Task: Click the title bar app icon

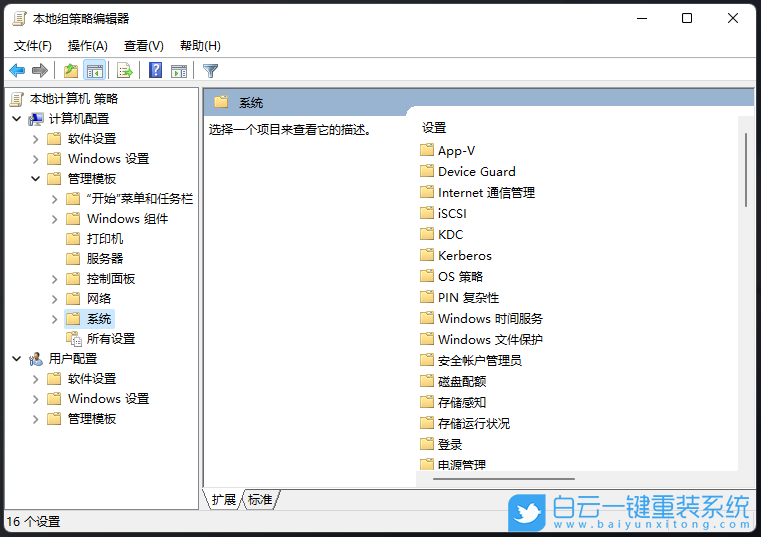Action: pos(19,19)
